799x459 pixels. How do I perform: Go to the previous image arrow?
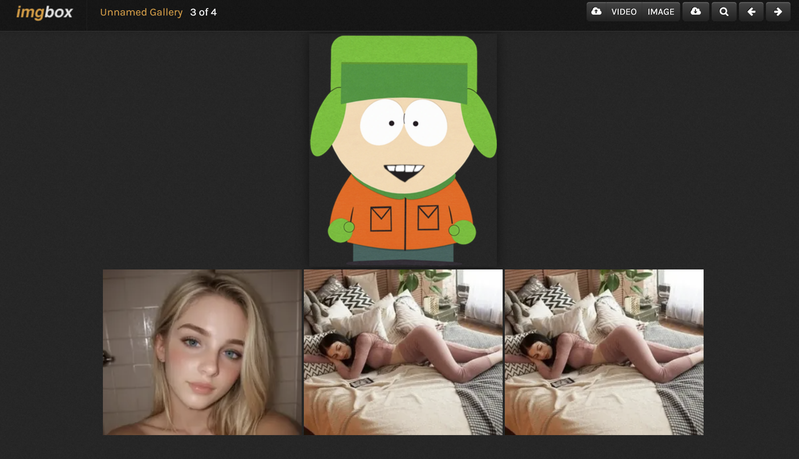(x=751, y=12)
